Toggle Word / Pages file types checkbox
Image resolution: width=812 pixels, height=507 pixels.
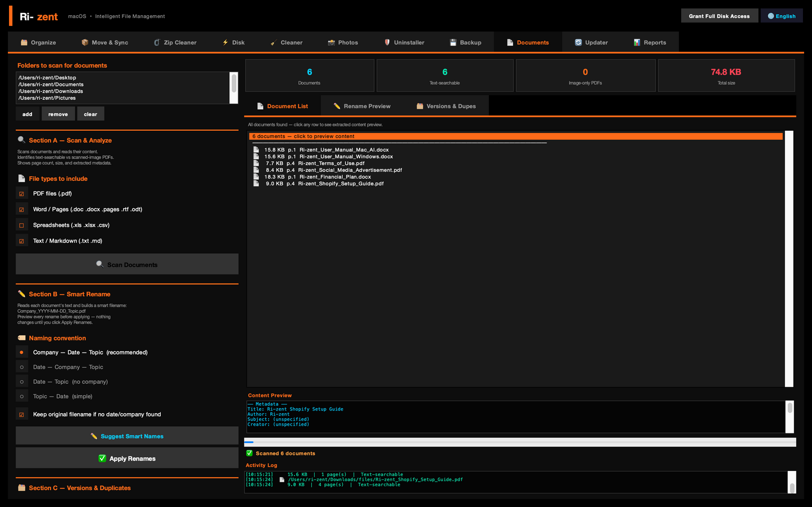click(x=22, y=209)
